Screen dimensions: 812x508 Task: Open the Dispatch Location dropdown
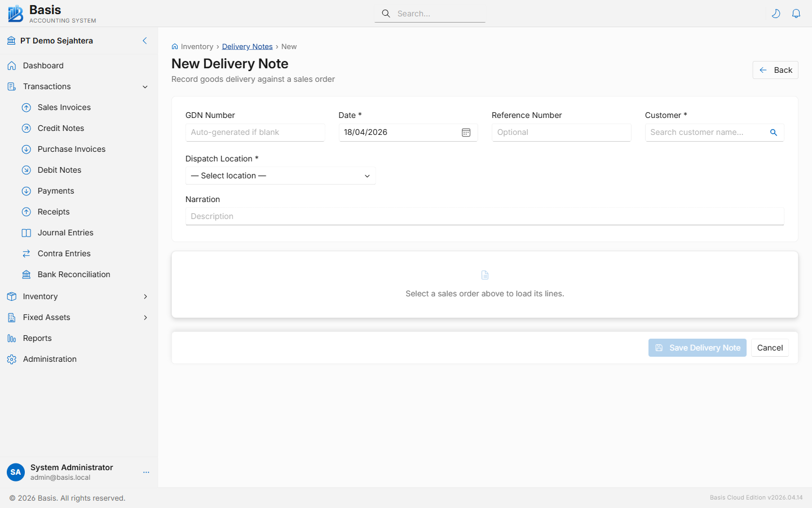click(x=280, y=176)
